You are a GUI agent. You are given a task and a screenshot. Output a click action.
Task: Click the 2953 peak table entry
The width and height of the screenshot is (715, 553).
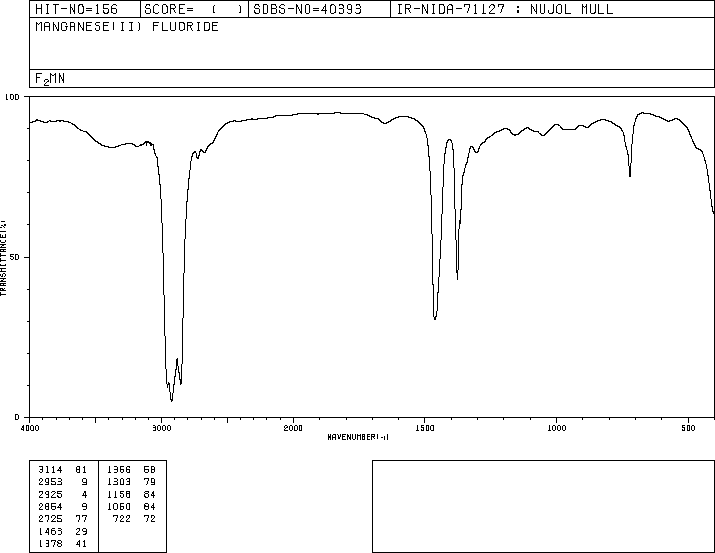tap(50, 482)
